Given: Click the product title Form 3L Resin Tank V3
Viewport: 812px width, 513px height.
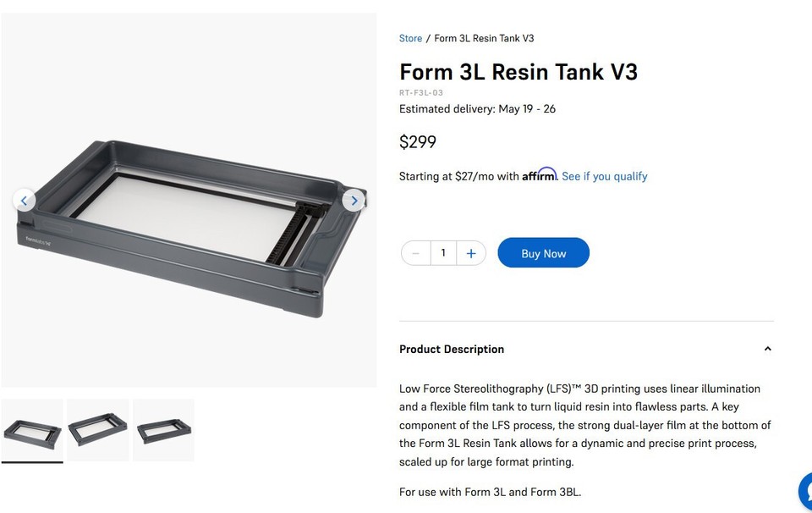Looking at the screenshot, I should (518, 72).
